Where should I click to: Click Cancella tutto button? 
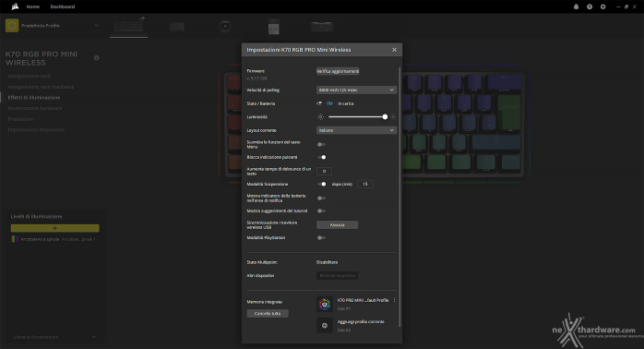click(x=268, y=314)
